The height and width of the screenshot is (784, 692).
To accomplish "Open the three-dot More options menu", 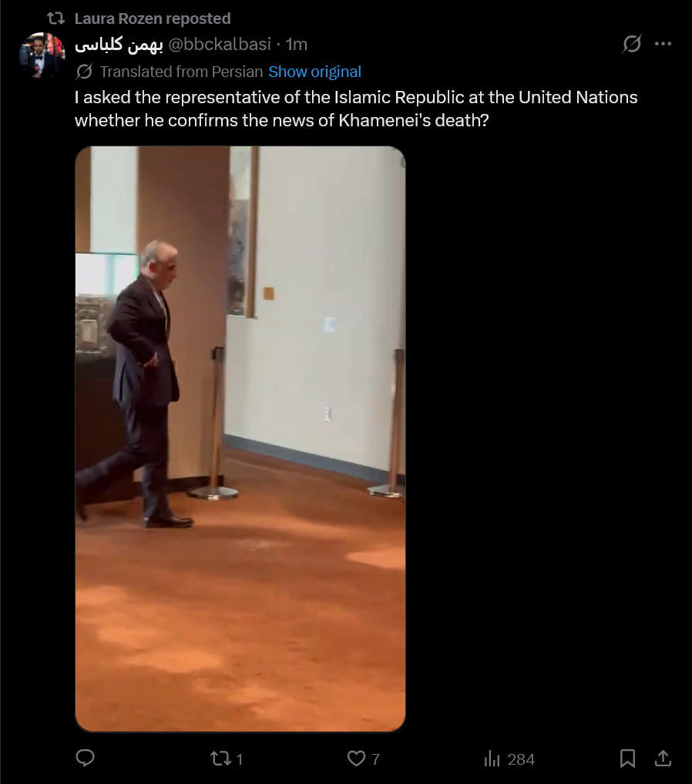I will coord(663,44).
